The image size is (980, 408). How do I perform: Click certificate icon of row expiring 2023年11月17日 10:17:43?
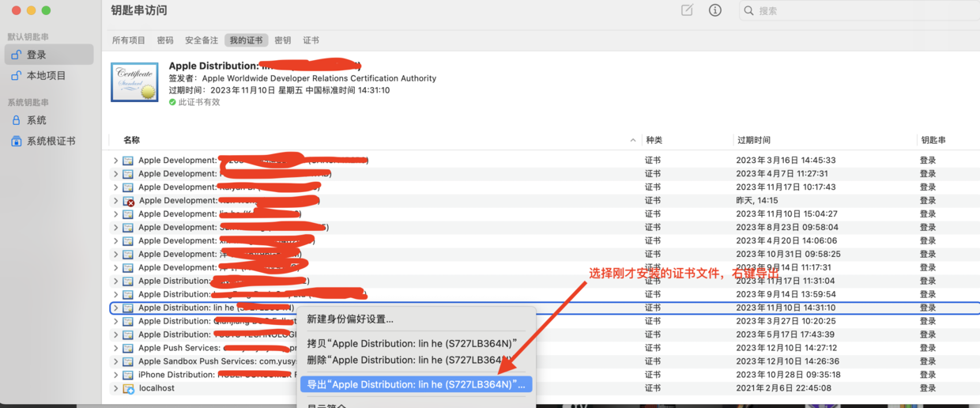coord(128,187)
